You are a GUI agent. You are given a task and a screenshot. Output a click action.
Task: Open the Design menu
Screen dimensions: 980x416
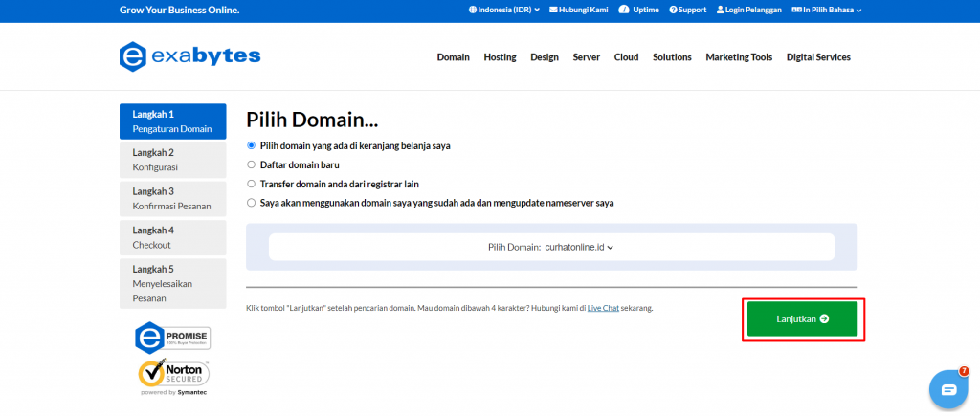(545, 57)
